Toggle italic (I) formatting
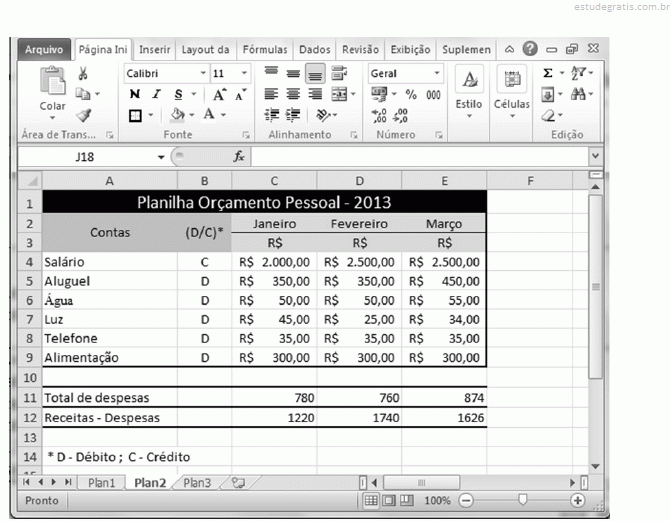The height and width of the screenshot is (521, 671). pos(157,94)
